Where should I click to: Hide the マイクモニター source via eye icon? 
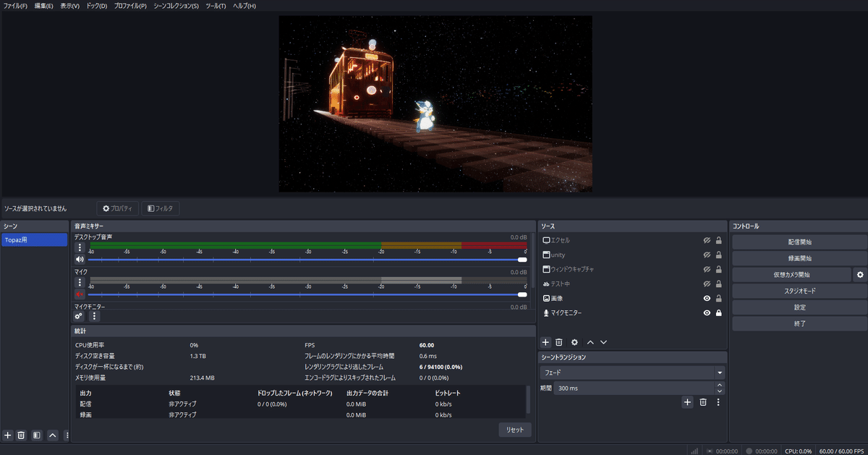(707, 312)
